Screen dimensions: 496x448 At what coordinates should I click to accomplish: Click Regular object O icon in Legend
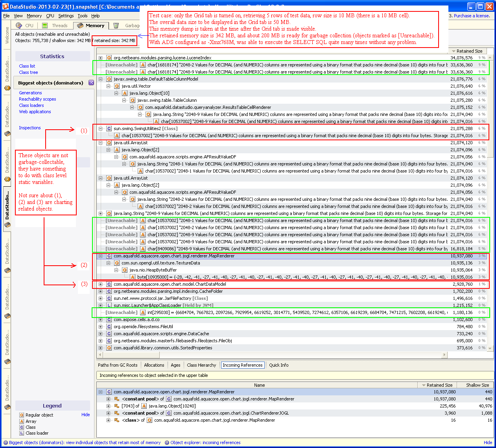pos(22,415)
